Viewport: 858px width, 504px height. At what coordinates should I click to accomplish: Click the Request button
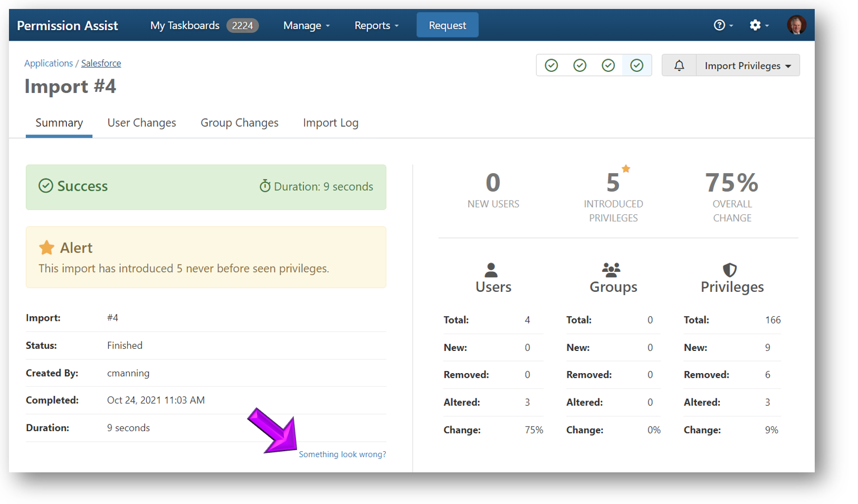447,25
